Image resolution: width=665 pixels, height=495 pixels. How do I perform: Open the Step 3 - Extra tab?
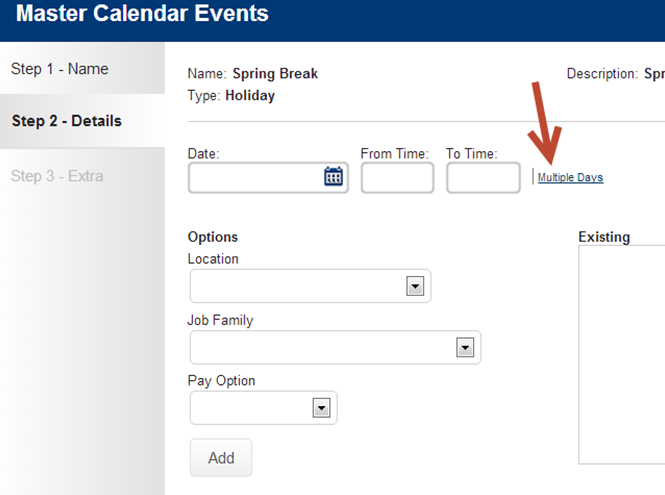(57, 176)
